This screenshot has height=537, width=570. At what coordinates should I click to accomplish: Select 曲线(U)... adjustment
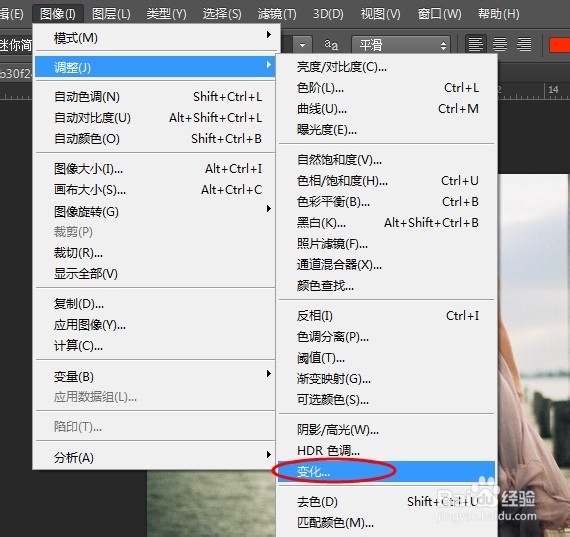pyautogui.click(x=386, y=109)
